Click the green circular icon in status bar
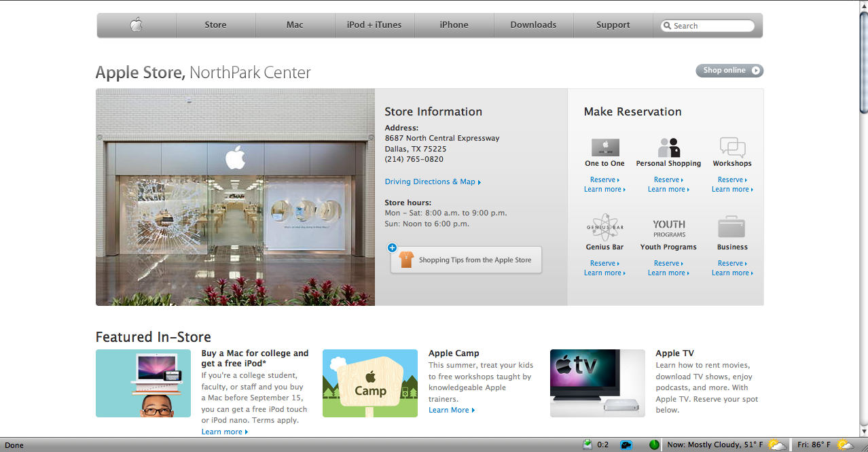This screenshot has height=452, width=868. [x=654, y=445]
